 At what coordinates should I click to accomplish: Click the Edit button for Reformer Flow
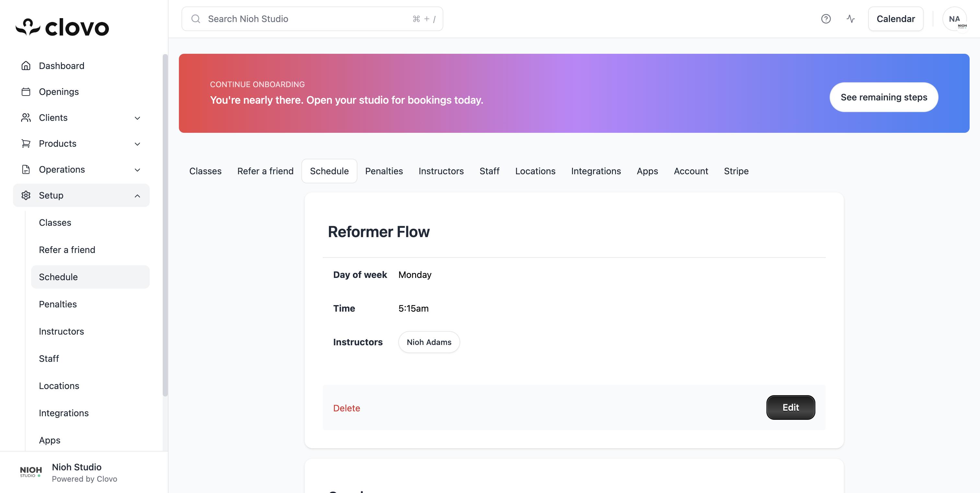click(790, 407)
